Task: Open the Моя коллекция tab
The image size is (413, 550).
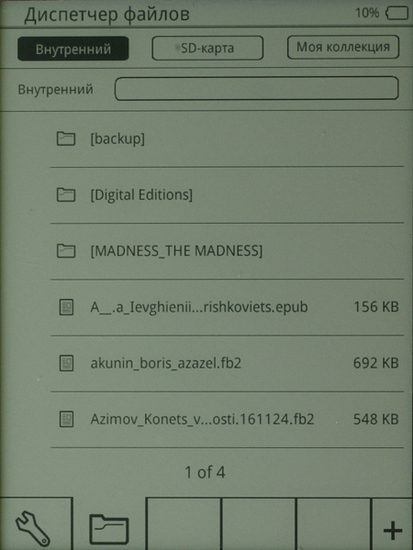Action: pyautogui.click(x=343, y=47)
